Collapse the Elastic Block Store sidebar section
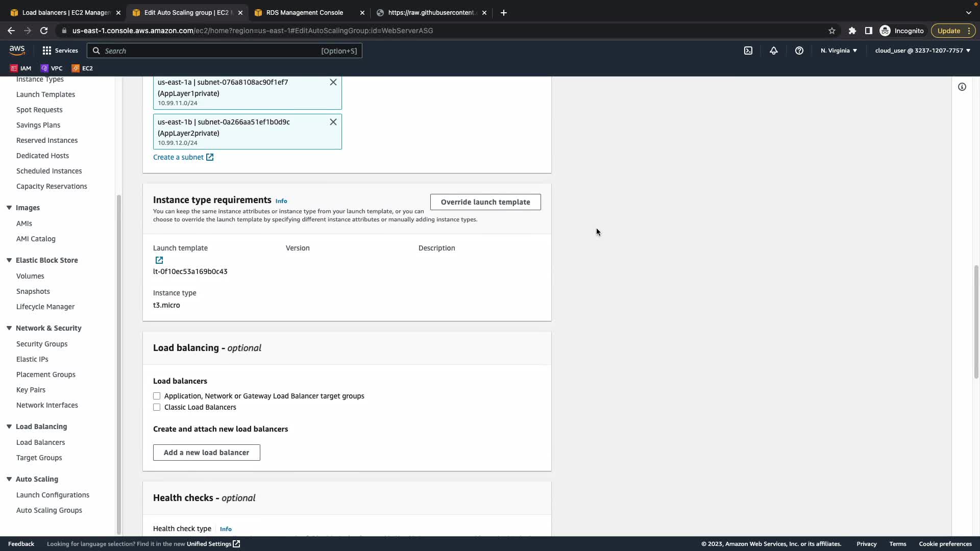980x551 pixels. point(9,260)
